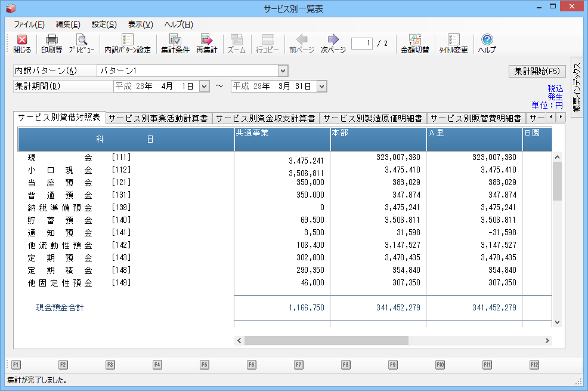Open the 設定(S) menu
This screenshot has width=588, height=391.
(x=104, y=24)
